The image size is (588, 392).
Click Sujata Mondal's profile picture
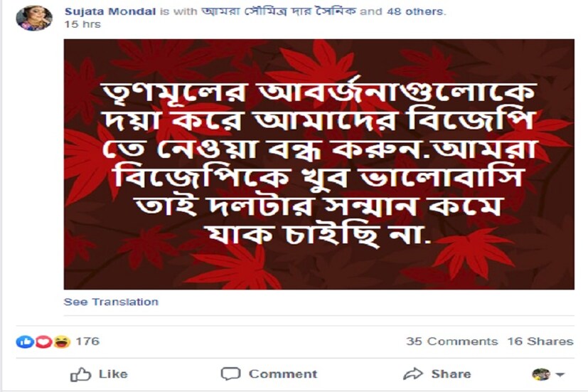click(33, 18)
